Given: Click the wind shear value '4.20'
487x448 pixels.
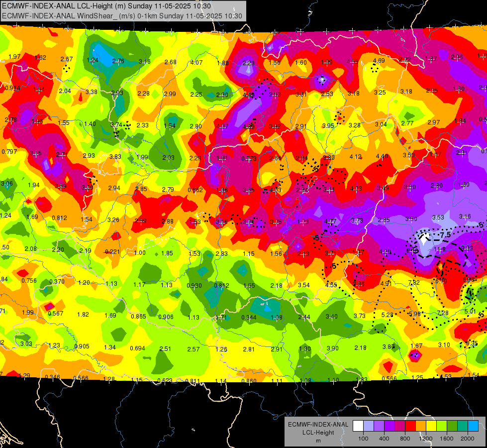Looking at the screenshot, I should [x=385, y=251].
